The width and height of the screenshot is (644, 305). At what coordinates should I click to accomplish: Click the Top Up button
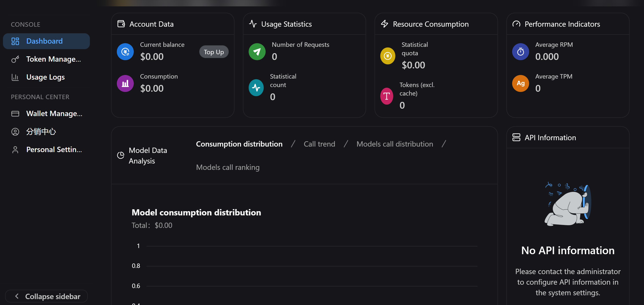coord(214,52)
